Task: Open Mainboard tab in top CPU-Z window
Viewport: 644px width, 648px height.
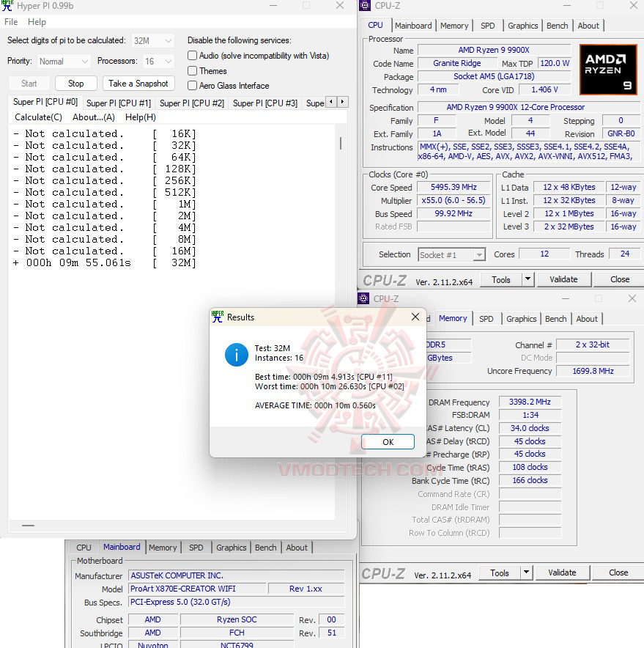Action: (413, 26)
